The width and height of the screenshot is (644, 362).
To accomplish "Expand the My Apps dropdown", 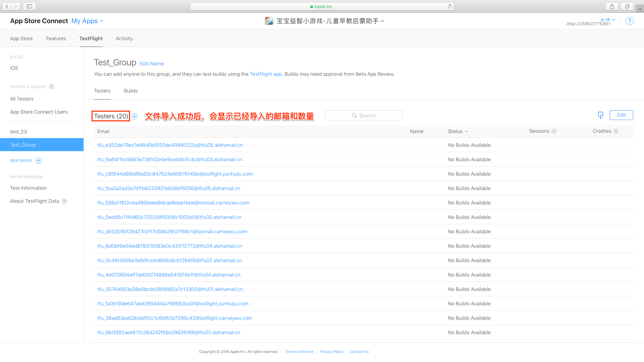I will tap(87, 21).
